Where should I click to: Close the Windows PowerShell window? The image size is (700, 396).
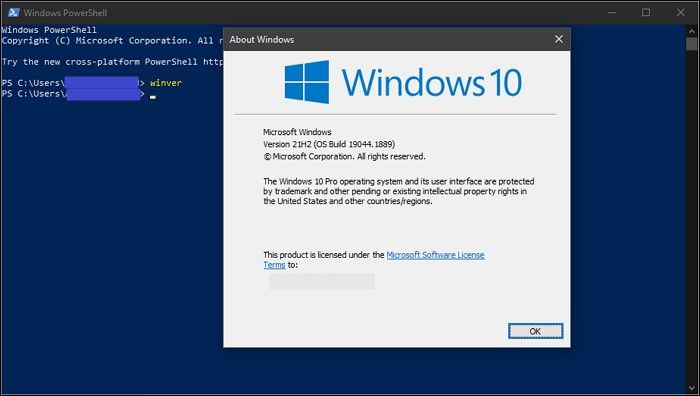(680, 13)
